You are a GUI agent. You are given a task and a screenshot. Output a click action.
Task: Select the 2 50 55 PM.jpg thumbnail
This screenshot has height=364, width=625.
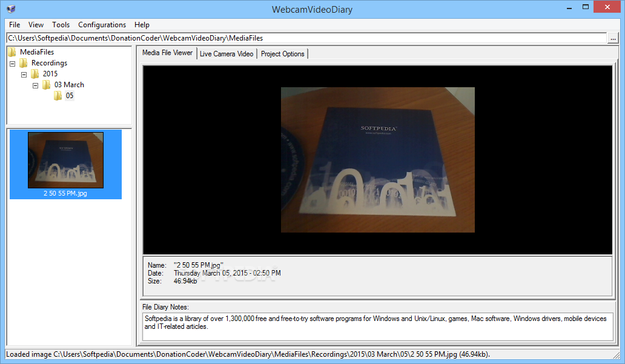click(66, 160)
